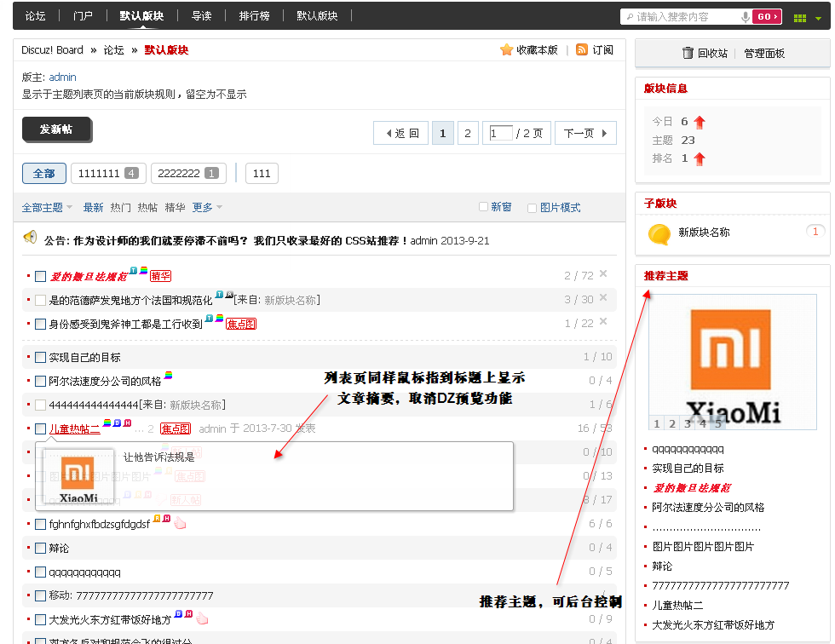Enable the 图片模式 checkbox
Screen dimensions: 835x644
coord(532,208)
